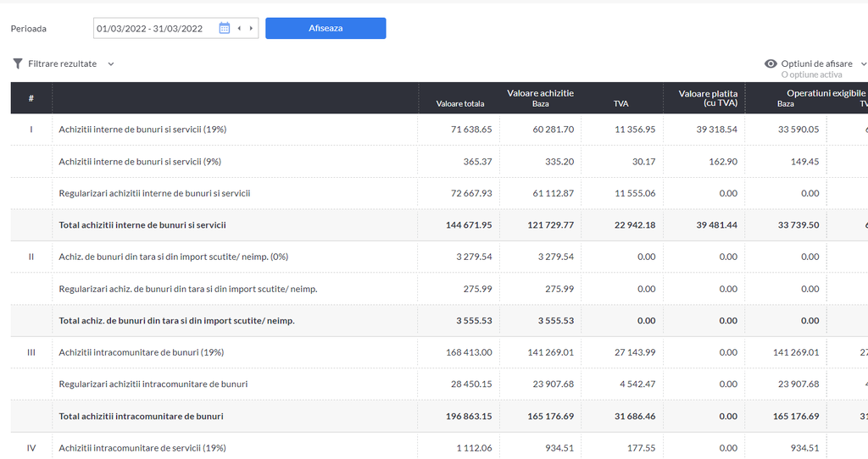Click the filter funnel icon
This screenshot has height=459, width=868.
point(18,64)
